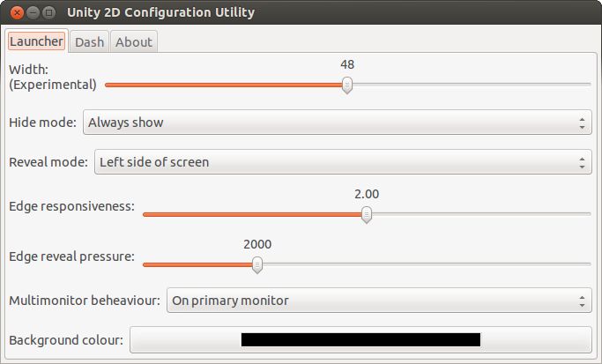This screenshot has width=602, height=364.
Task: Open the Background colour picker button
Action: coord(360,339)
